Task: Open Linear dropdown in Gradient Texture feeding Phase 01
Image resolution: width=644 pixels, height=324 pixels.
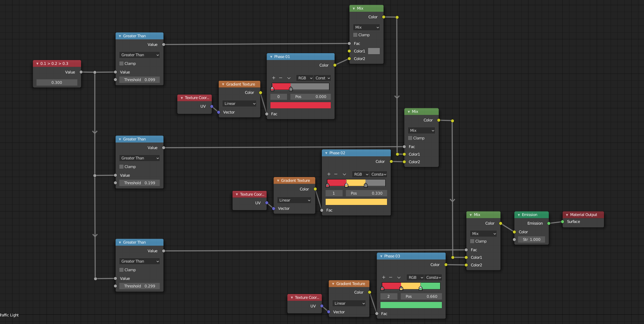Action: pyautogui.click(x=239, y=104)
